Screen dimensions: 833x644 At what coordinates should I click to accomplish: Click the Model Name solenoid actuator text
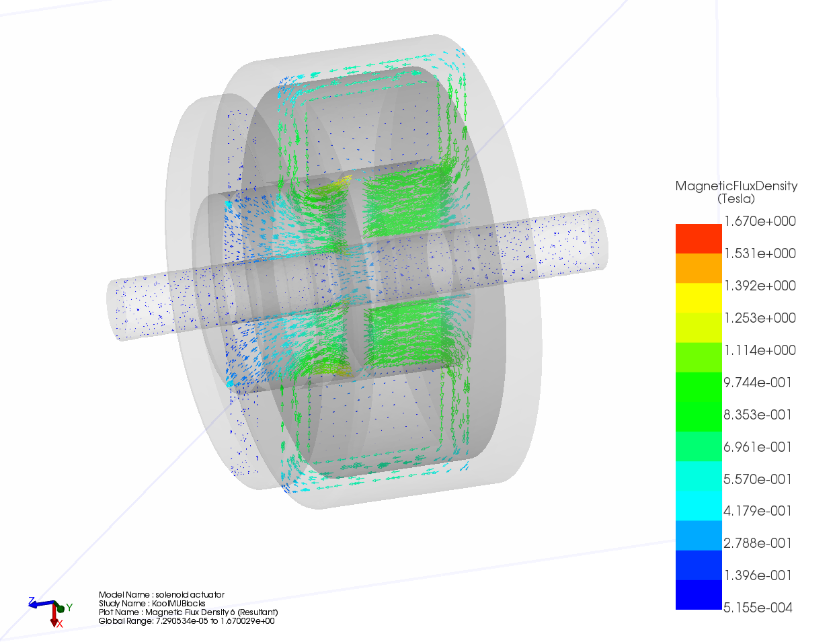click(x=161, y=595)
